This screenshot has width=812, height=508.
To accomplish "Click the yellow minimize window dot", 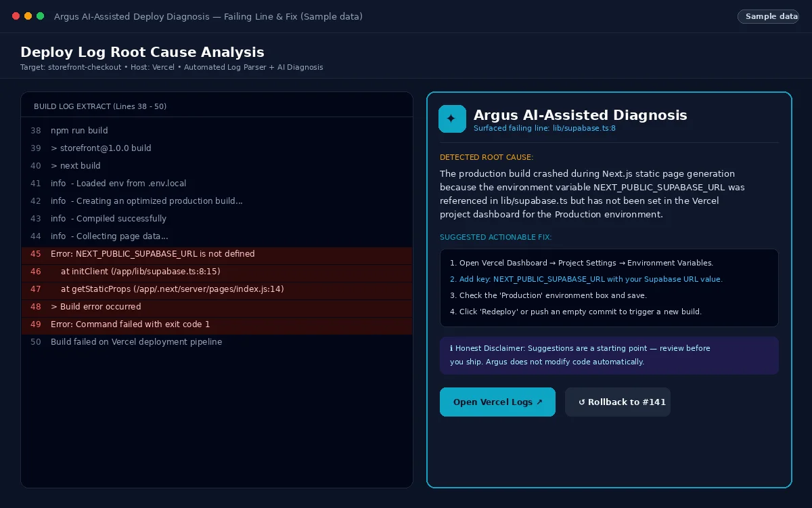I will [28, 16].
